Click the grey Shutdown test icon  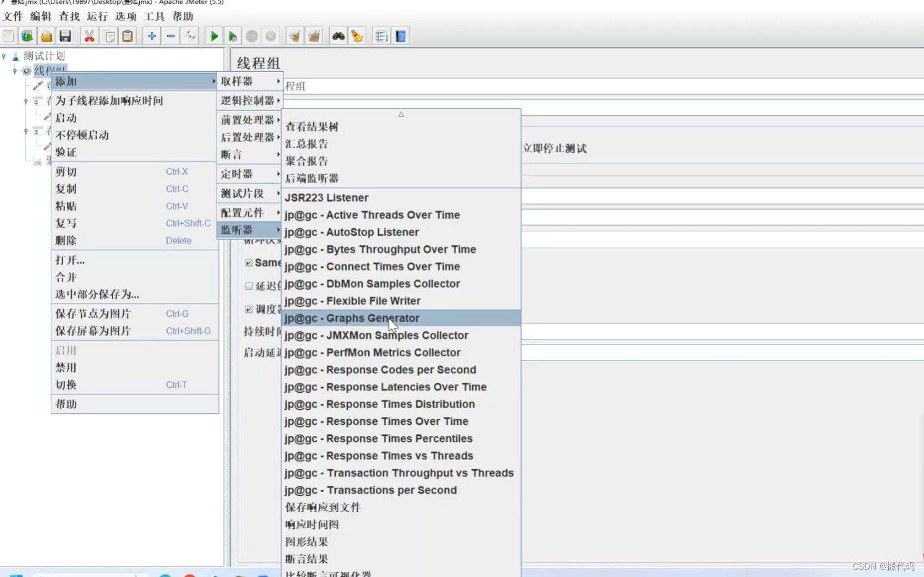point(271,36)
